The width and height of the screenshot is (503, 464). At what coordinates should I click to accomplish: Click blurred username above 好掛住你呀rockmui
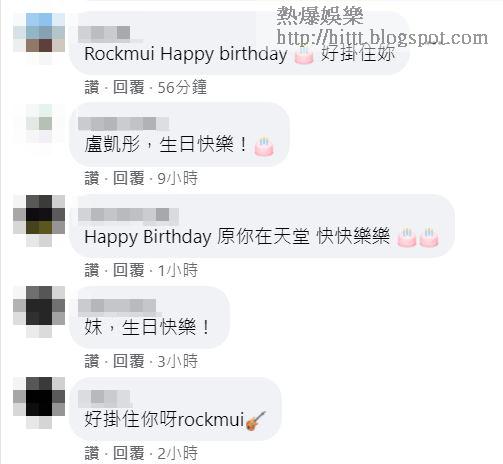(x=104, y=398)
